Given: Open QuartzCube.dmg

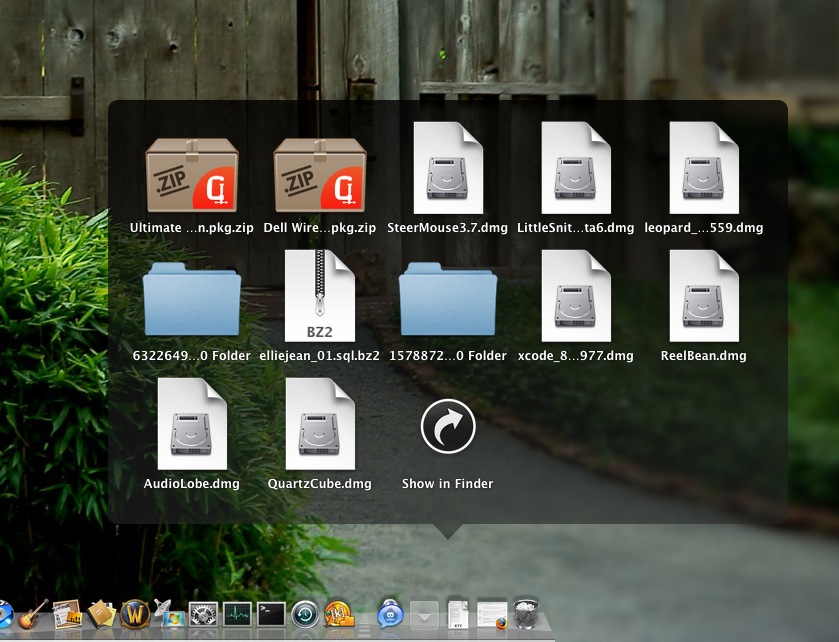Looking at the screenshot, I should click(320, 423).
